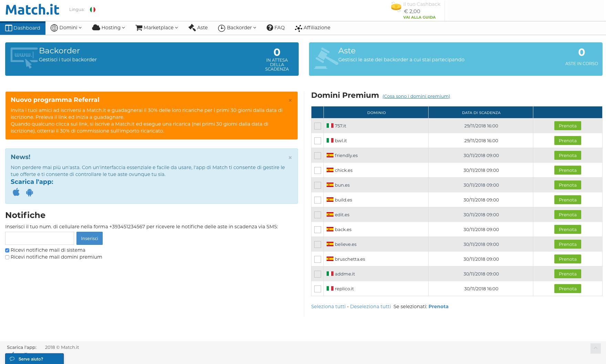Click Prenota for bun.es
Screen dimensions: 606x364
567,185
